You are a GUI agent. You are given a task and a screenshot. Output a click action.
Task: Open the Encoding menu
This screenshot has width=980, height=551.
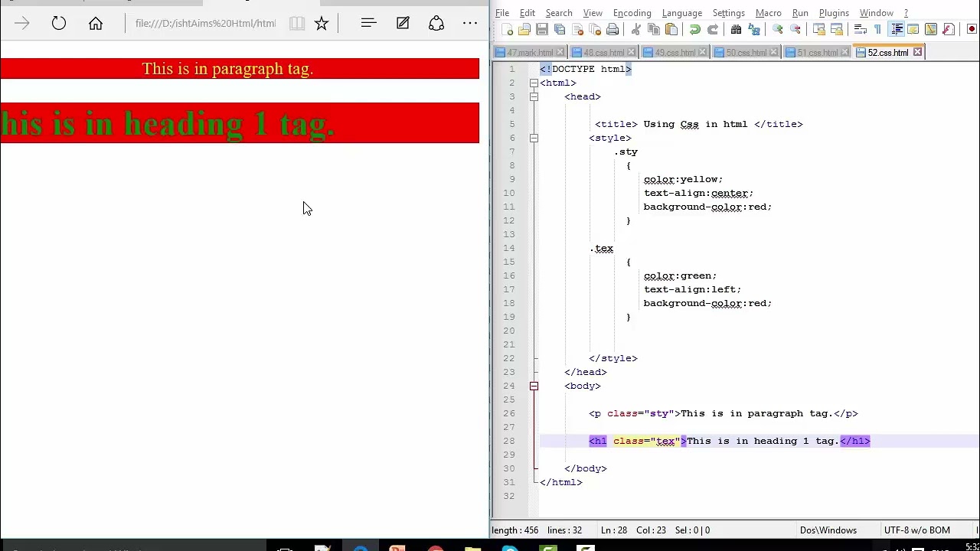click(x=632, y=13)
